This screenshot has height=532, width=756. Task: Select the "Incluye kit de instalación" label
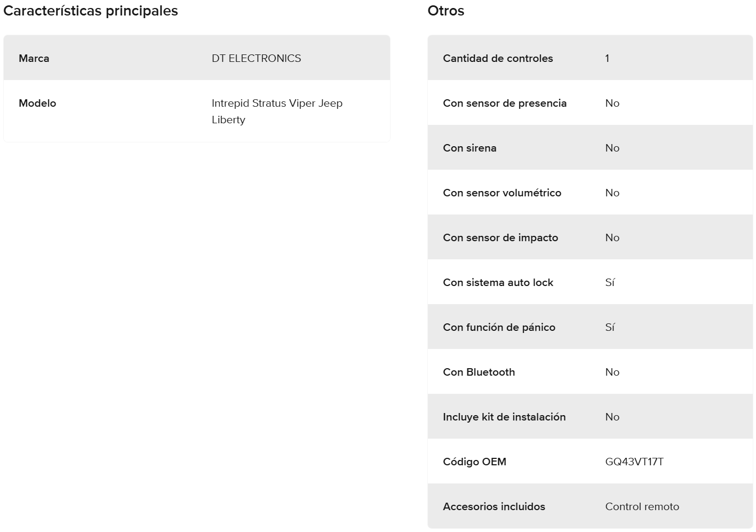(x=504, y=417)
